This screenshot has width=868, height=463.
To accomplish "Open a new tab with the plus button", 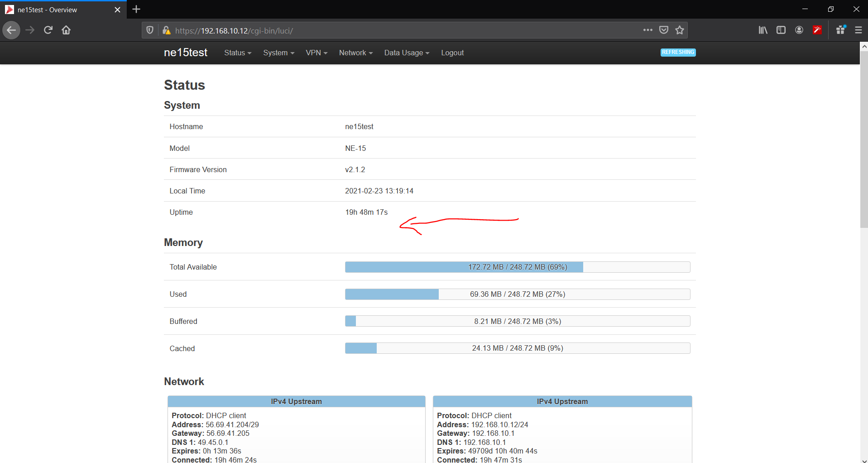I will [x=136, y=9].
